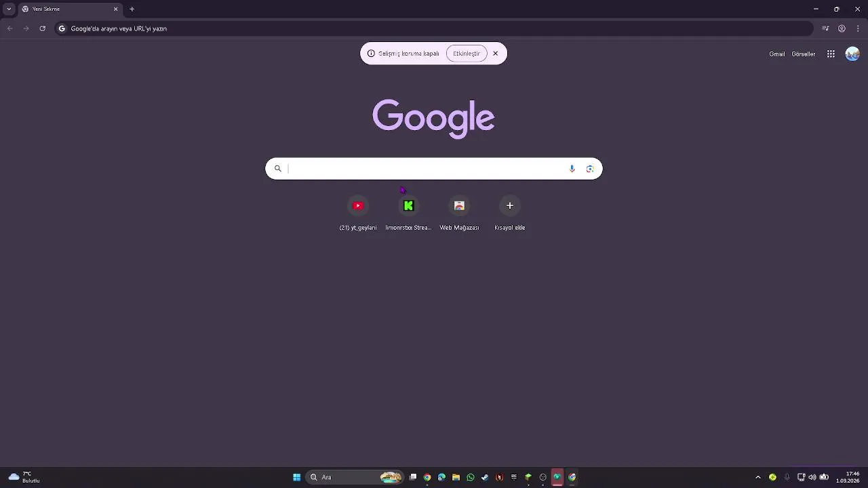Click the info icon in protection notification
868x488 pixels.
[371, 54]
